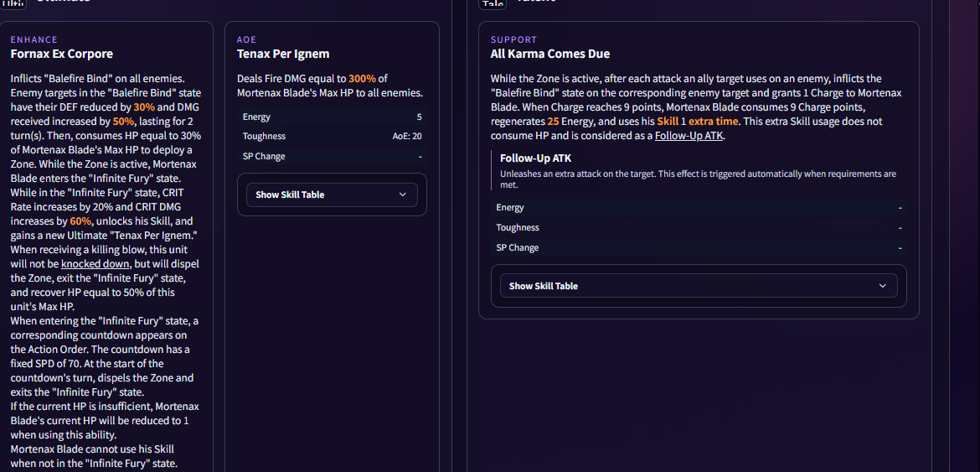Screen dimensions: 980x472
Task: Click the highlighted 300% damage value
Action: pos(362,80)
